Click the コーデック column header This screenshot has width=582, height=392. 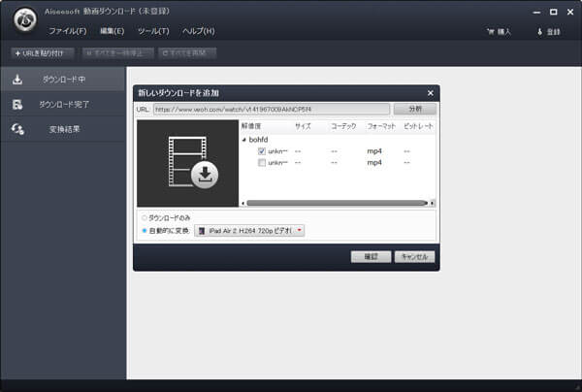click(x=343, y=126)
